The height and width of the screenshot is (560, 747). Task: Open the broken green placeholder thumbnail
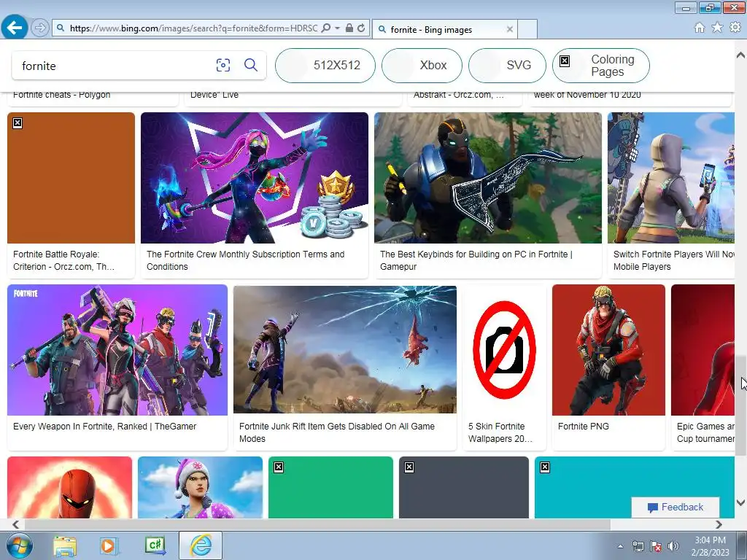[x=330, y=487]
